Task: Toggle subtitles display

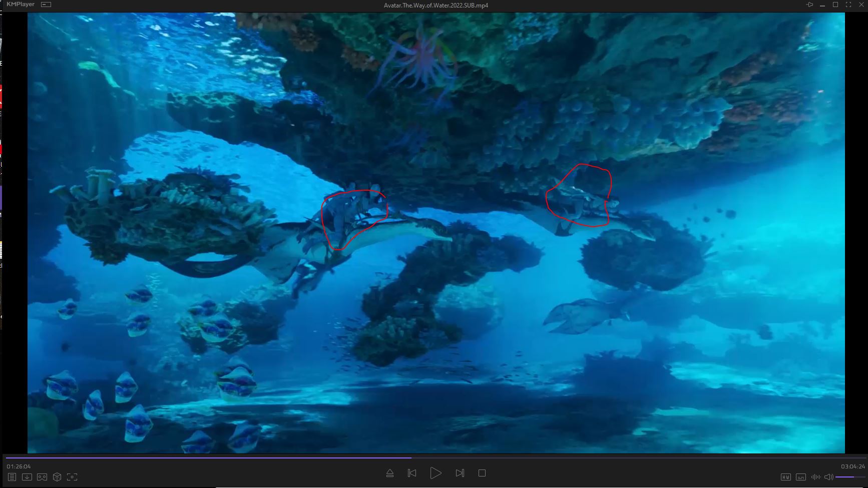Action: [801, 477]
